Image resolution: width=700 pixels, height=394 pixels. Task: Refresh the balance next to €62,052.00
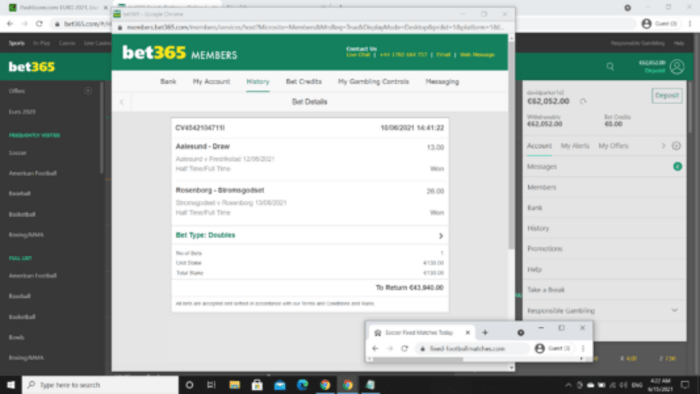(583, 101)
